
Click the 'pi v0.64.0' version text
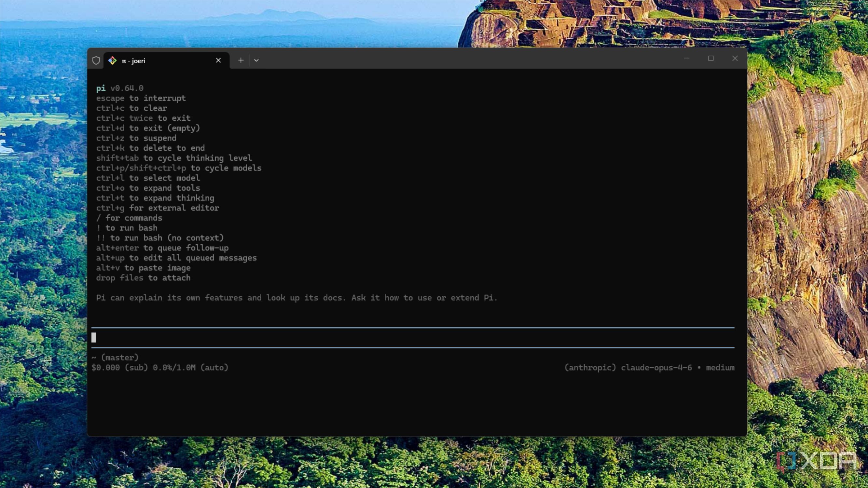[x=120, y=88]
